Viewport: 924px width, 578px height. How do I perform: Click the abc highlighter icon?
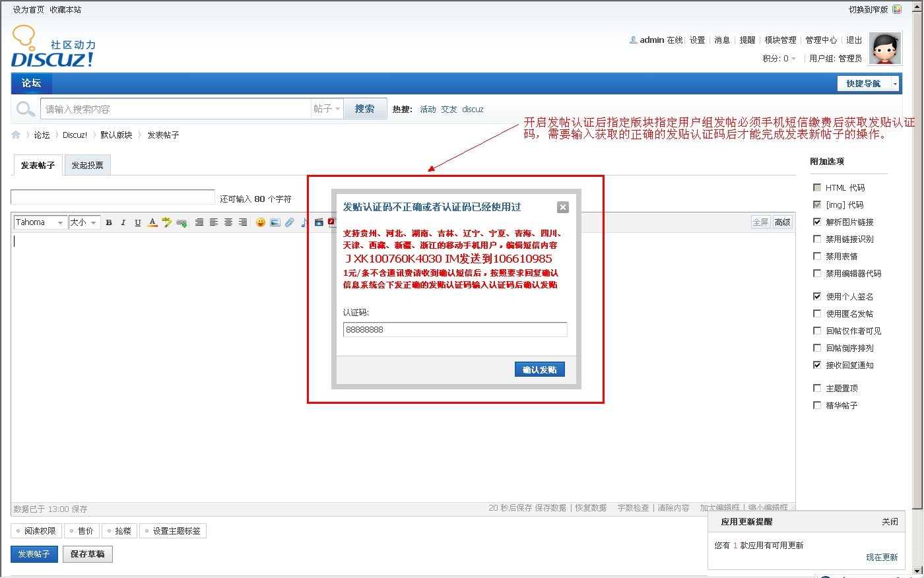coord(167,222)
